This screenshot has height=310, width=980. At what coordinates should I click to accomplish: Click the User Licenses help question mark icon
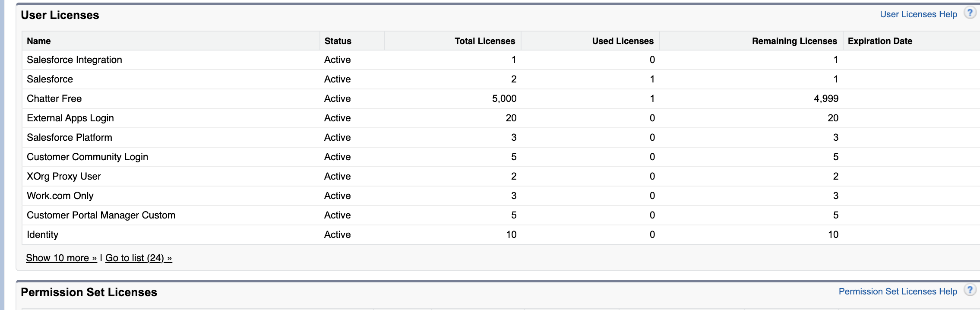[x=970, y=13]
